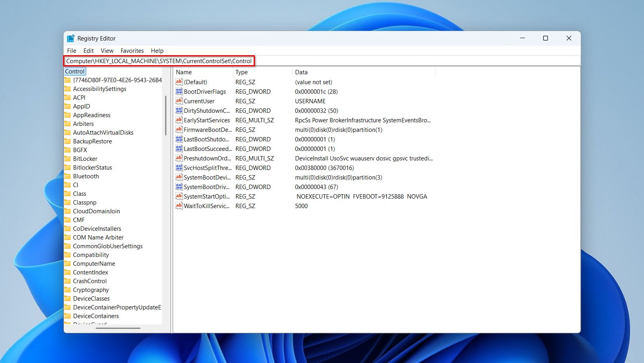644x363 pixels.
Task: Click the tree pane horizontal scrollbar
Action: [118, 328]
